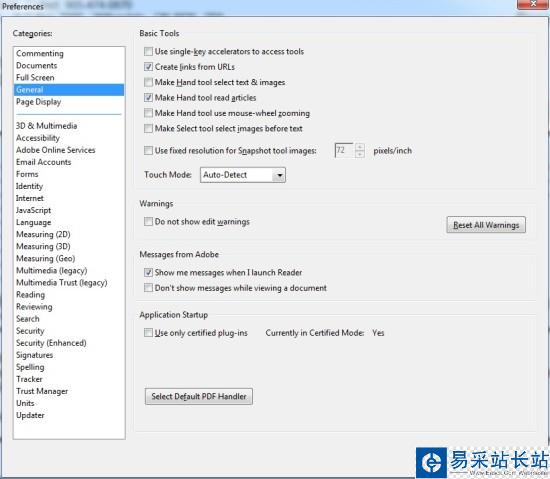Choose the Email Accounts category
This screenshot has width=550, height=479.
[x=69, y=162]
